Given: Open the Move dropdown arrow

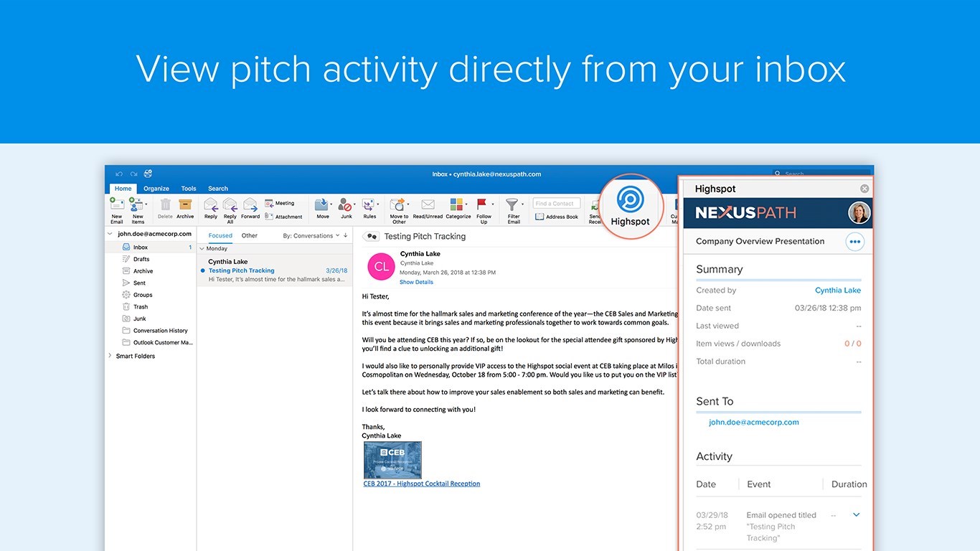Looking at the screenshot, I should pos(331,205).
